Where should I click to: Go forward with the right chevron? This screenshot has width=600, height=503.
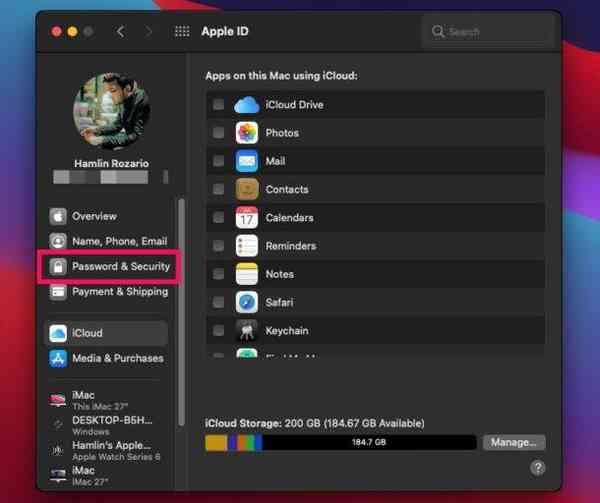pyautogui.click(x=148, y=31)
